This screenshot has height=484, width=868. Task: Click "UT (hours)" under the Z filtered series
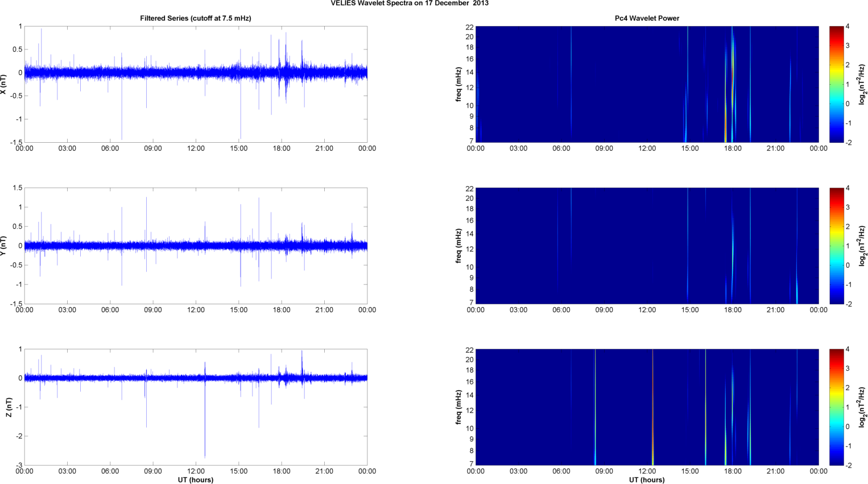point(196,480)
